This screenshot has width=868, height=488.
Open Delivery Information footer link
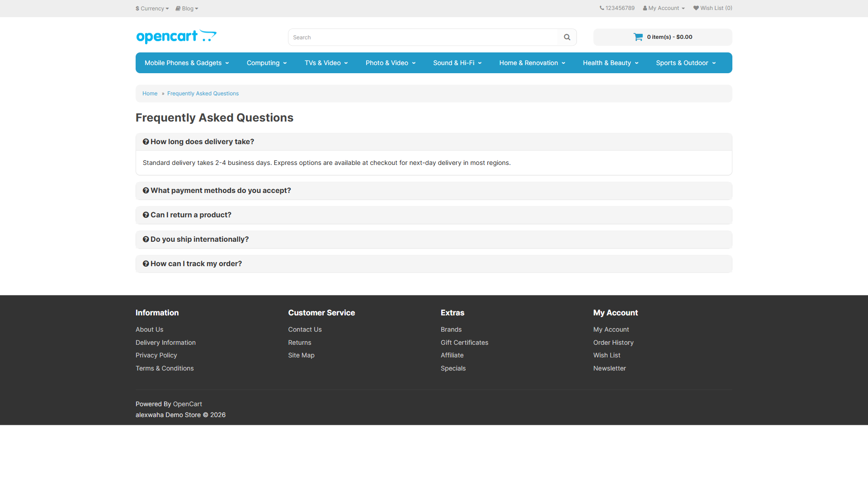(165, 343)
